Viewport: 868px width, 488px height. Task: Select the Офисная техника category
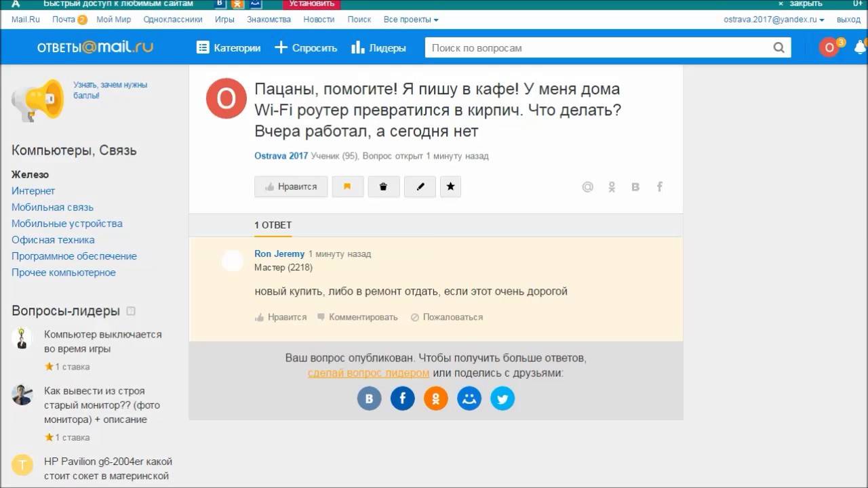click(53, 239)
